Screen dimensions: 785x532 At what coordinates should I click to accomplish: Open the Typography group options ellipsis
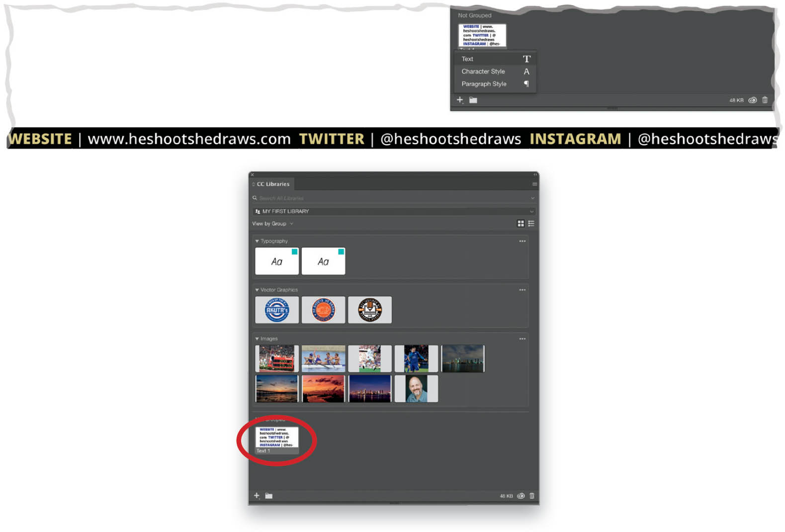[522, 241]
